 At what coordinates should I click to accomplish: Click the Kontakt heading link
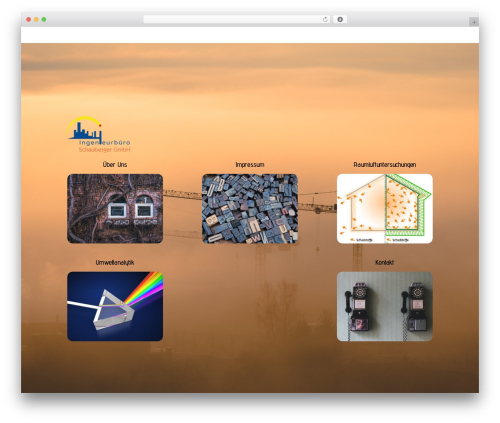coord(385,263)
